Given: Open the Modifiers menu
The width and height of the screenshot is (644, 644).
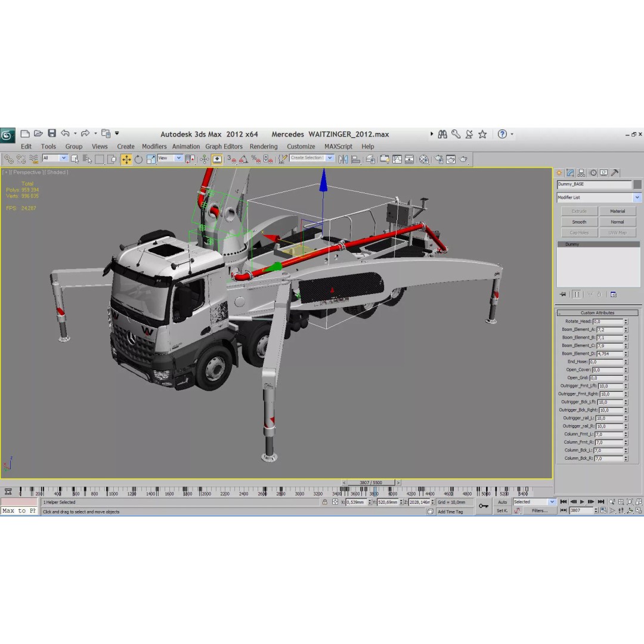Looking at the screenshot, I should [154, 146].
